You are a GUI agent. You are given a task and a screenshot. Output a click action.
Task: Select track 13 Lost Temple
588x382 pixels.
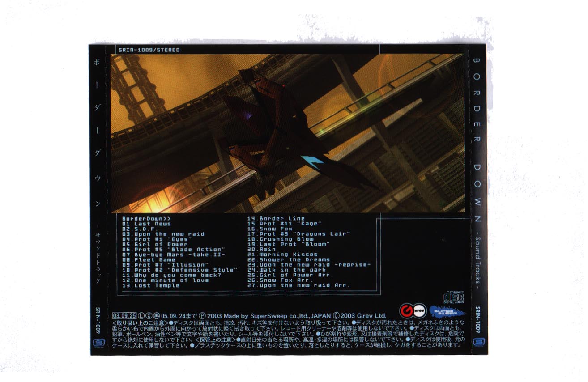151,285
